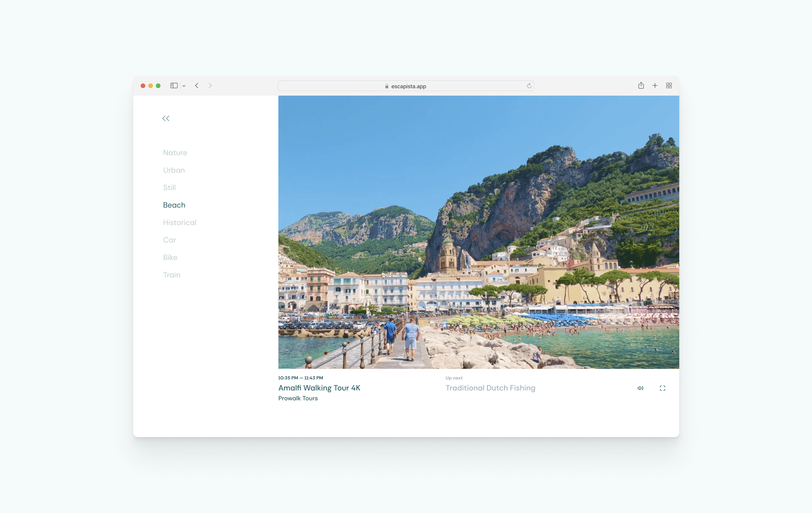812x513 pixels.
Task: Toggle the Safari sidebar panel
Action: pyautogui.click(x=174, y=86)
